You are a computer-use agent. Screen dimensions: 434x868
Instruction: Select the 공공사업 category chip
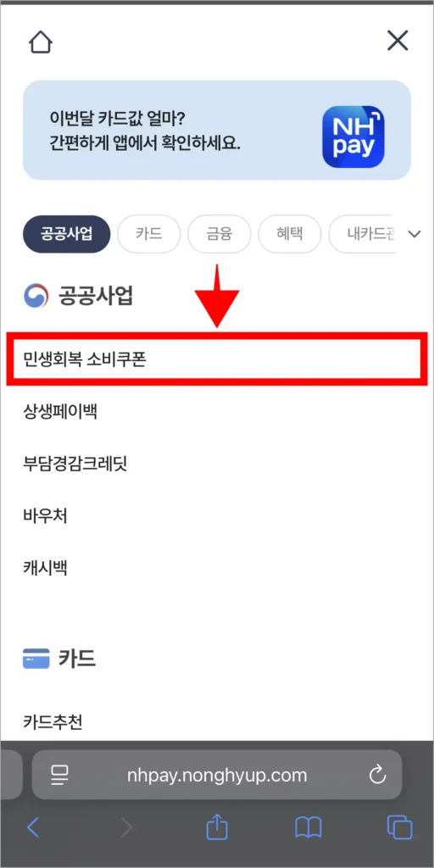pos(66,234)
